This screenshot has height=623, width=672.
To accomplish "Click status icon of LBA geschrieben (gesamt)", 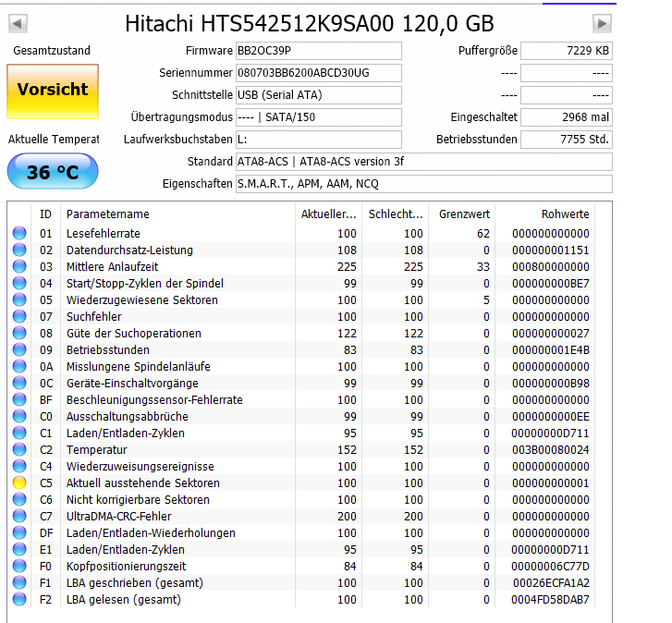I will click(x=19, y=582).
